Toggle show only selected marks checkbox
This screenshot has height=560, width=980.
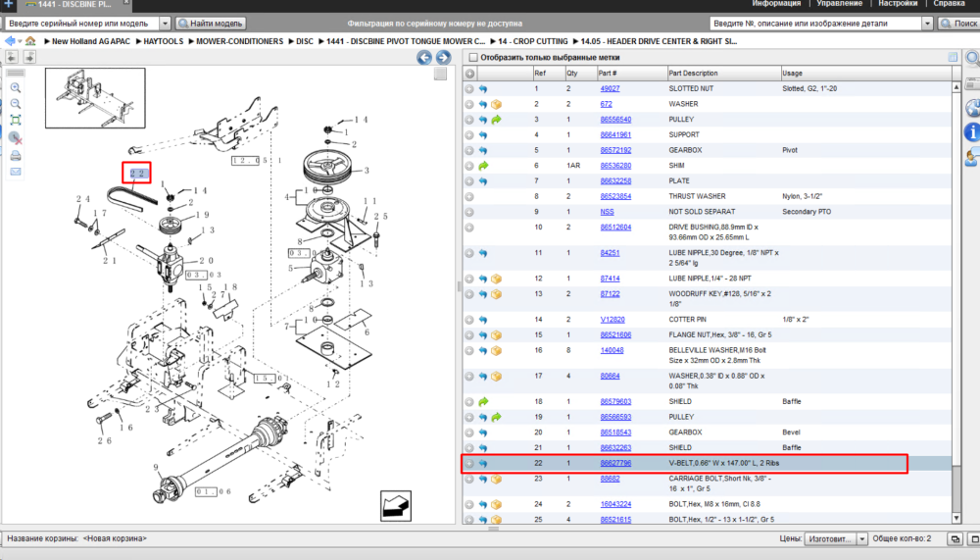coord(473,58)
